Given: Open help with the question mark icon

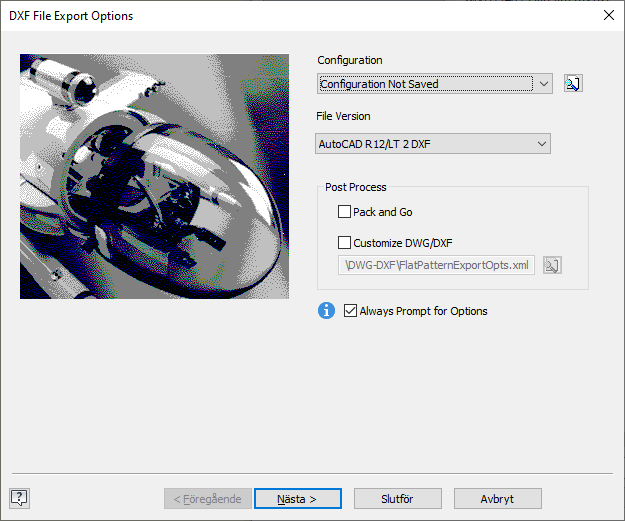Looking at the screenshot, I should pyautogui.click(x=19, y=498).
